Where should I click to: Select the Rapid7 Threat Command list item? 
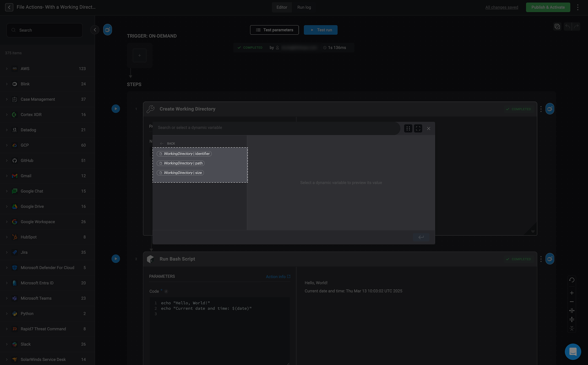point(47,329)
